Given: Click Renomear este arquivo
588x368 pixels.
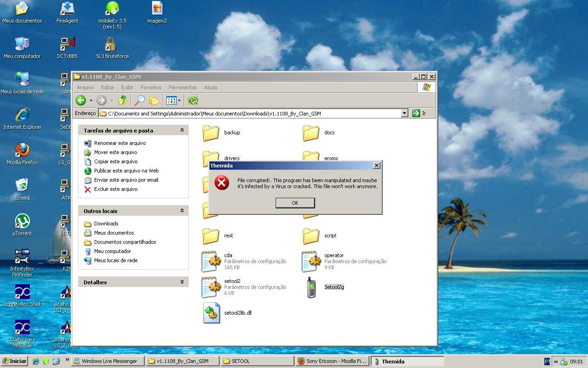Looking at the screenshot, I should (120, 143).
